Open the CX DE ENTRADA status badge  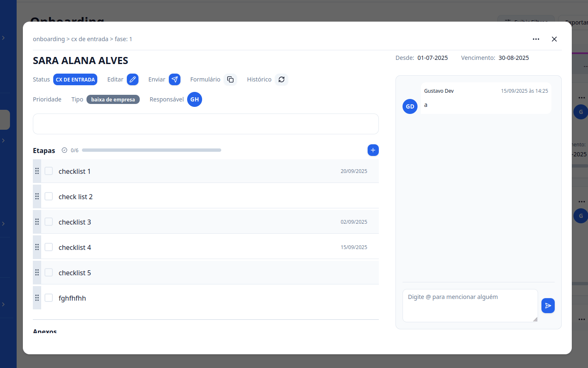75,79
